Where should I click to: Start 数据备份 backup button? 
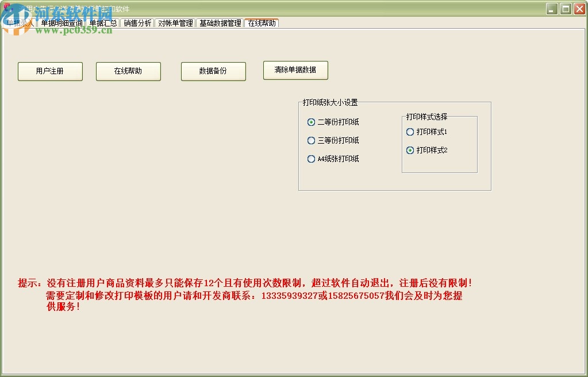click(x=213, y=71)
